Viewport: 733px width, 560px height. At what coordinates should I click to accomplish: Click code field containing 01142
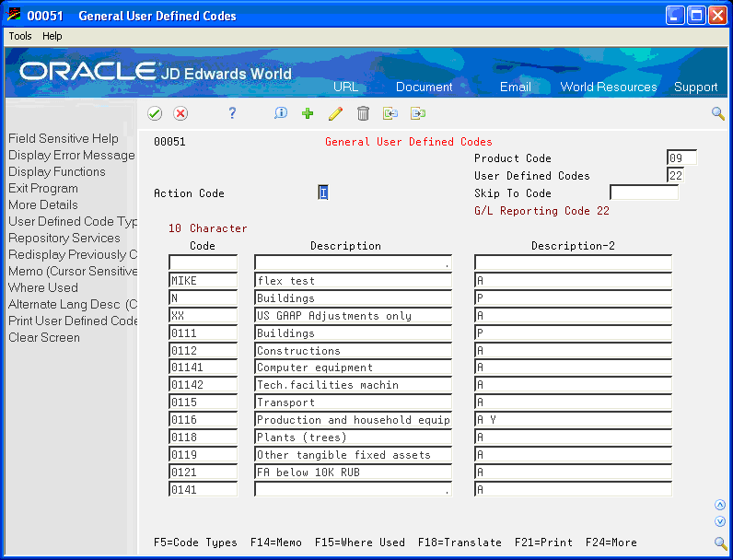pyautogui.click(x=203, y=385)
